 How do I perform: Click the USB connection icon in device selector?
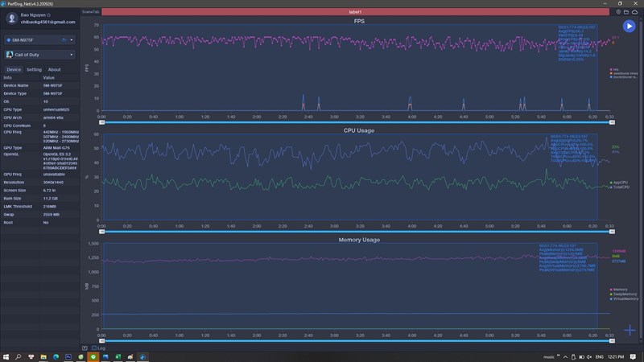(64, 40)
